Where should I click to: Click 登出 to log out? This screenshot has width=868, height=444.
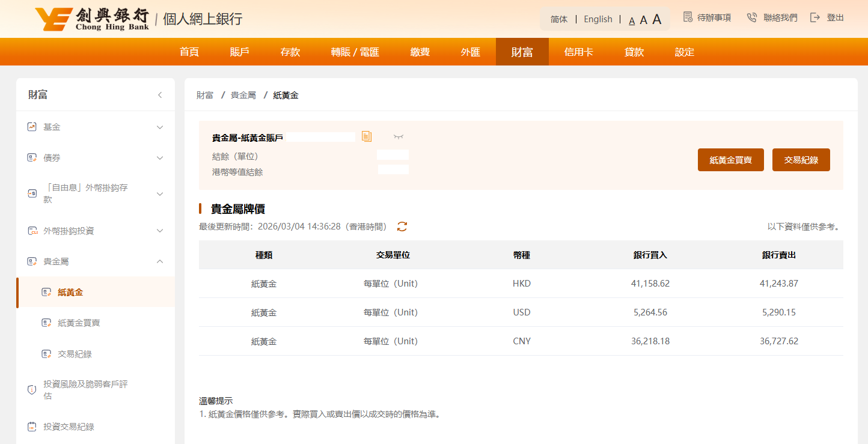pyautogui.click(x=827, y=18)
